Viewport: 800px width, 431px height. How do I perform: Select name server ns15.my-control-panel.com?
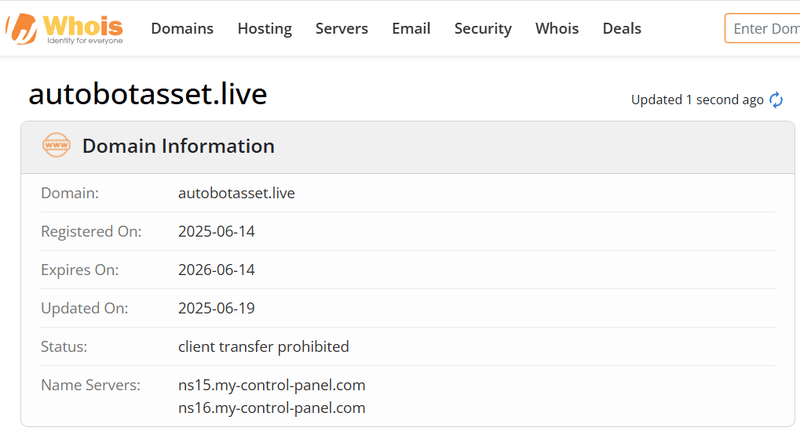point(271,385)
